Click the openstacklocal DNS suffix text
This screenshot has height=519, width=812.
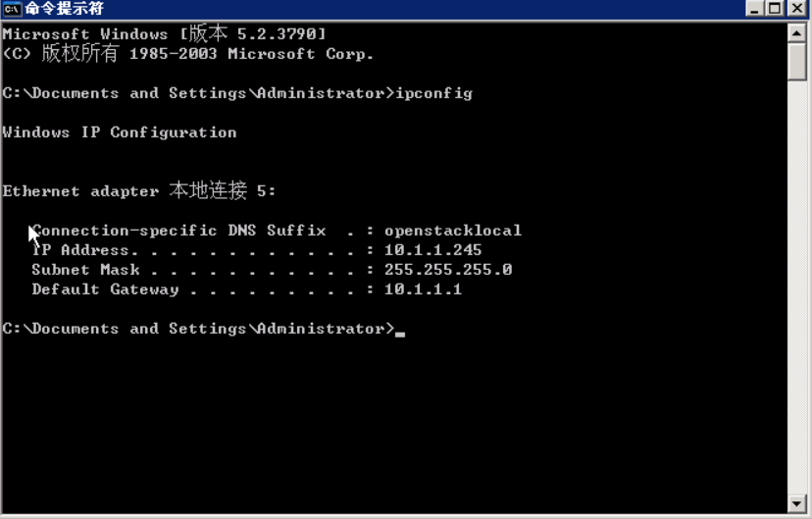[453, 231]
